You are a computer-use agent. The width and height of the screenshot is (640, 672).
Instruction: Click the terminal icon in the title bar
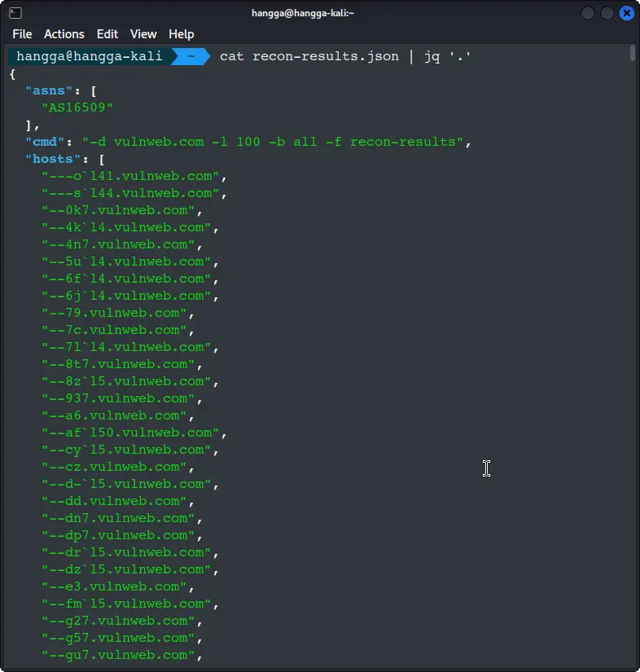(15, 13)
